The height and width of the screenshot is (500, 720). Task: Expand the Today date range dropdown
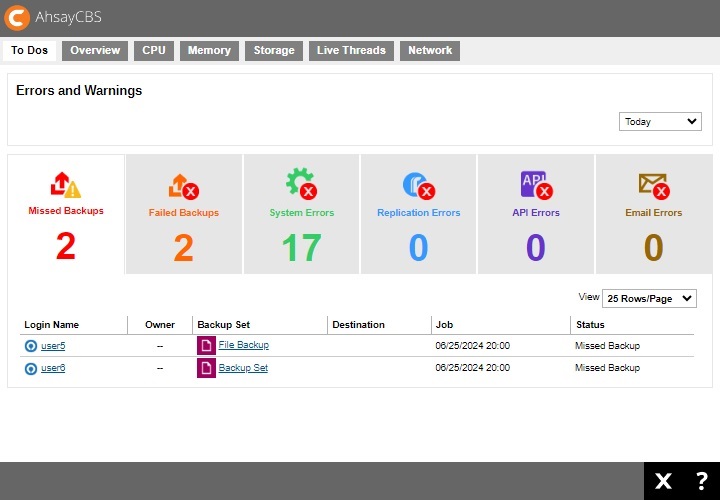(660, 122)
